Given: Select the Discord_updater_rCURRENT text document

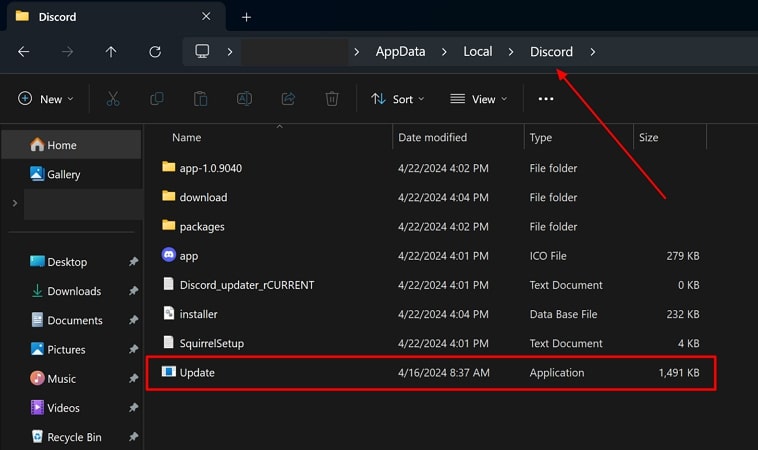Looking at the screenshot, I should [x=430, y=285].
